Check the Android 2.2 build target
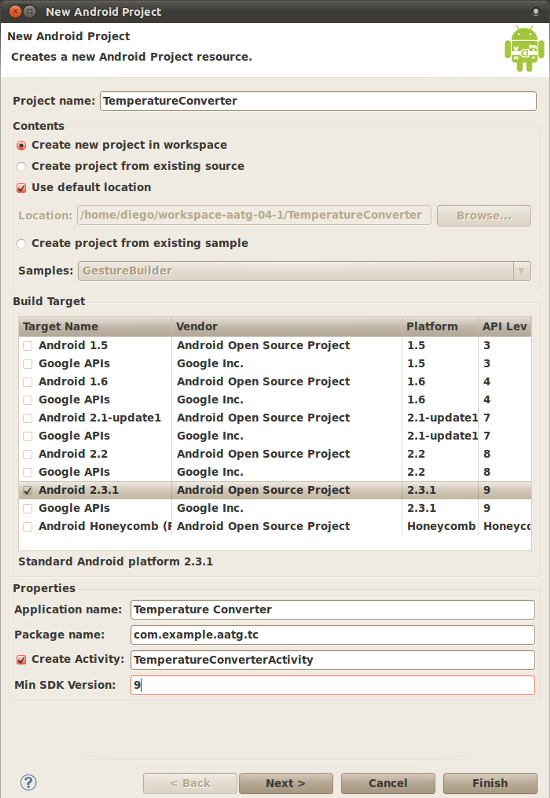The width and height of the screenshot is (550, 798). click(x=27, y=454)
